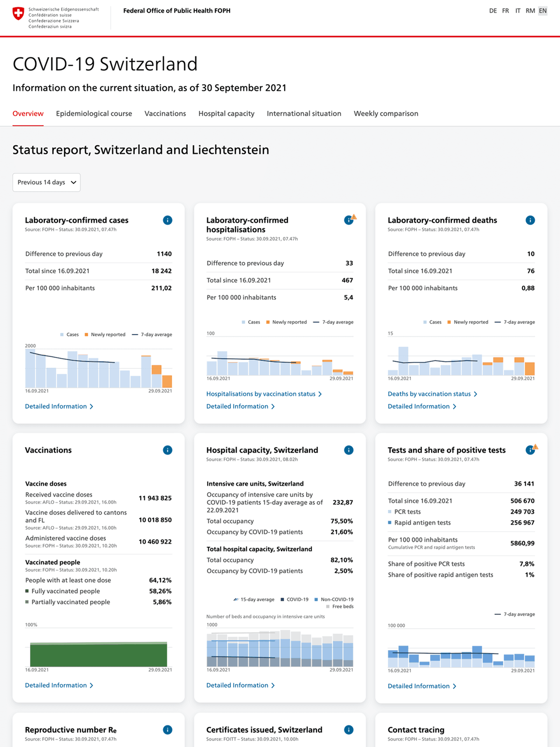The height and width of the screenshot is (747, 560).
Task: Open the Vaccinations tab
Action: pos(165,114)
